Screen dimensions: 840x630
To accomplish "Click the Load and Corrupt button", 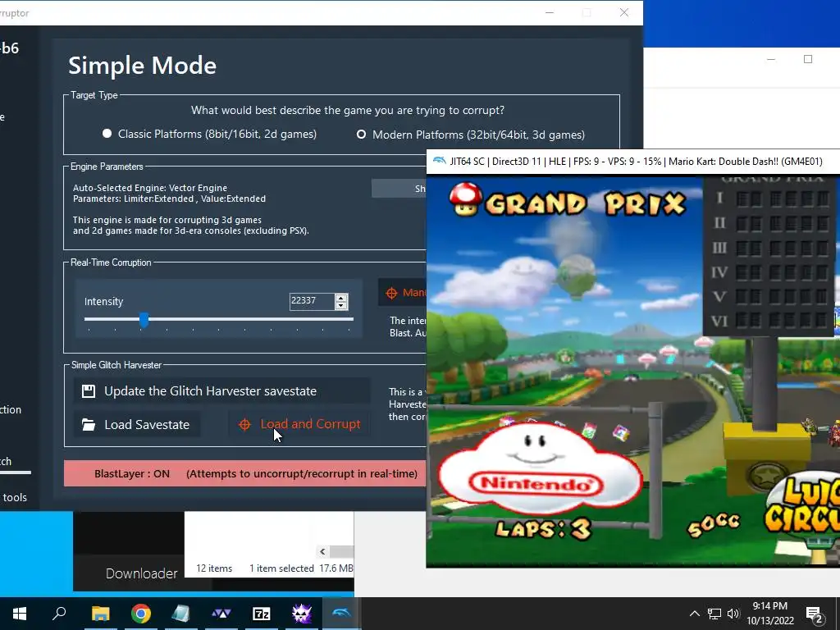I will coord(299,424).
